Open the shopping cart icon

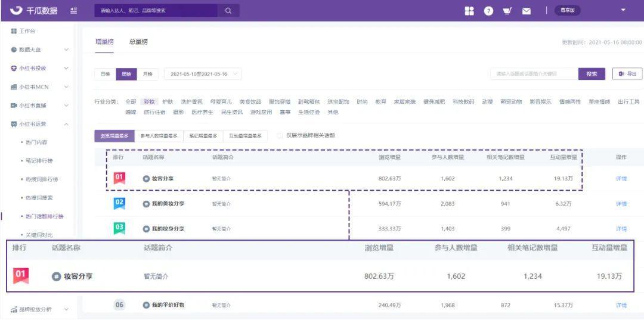tap(507, 10)
